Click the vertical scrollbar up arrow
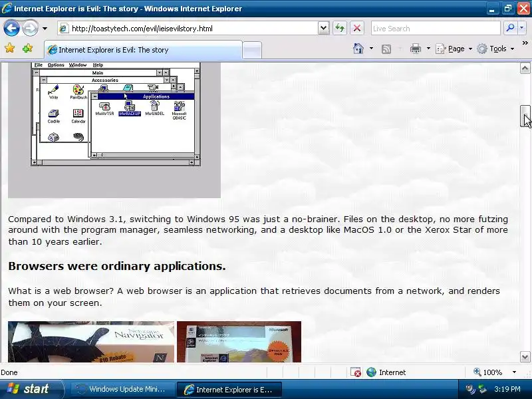 click(x=525, y=68)
